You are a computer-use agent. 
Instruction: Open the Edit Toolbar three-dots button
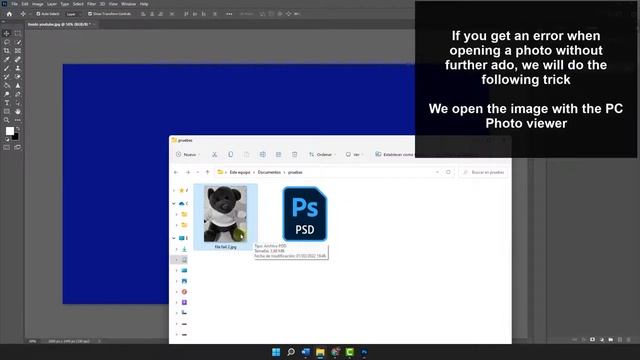tap(18, 120)
